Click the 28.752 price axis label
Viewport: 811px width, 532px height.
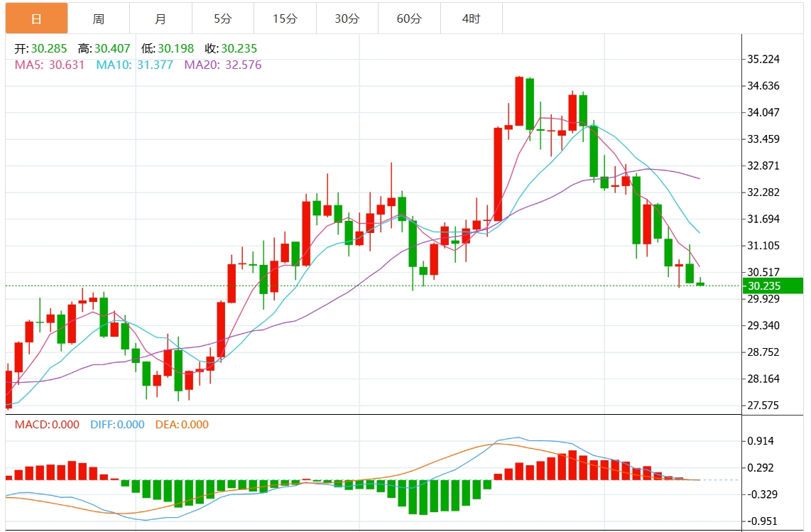[x=763, y=352]
